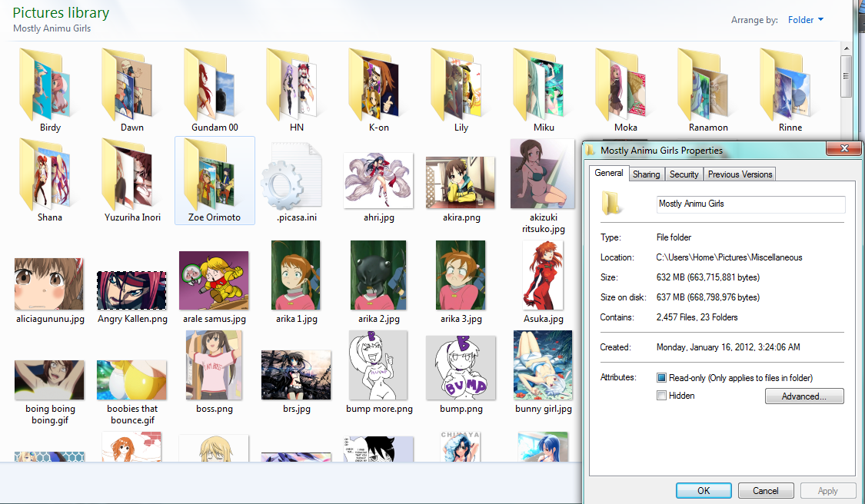Click the Location path text
This screenshot has width=865, height=504.
coord(729,257)
